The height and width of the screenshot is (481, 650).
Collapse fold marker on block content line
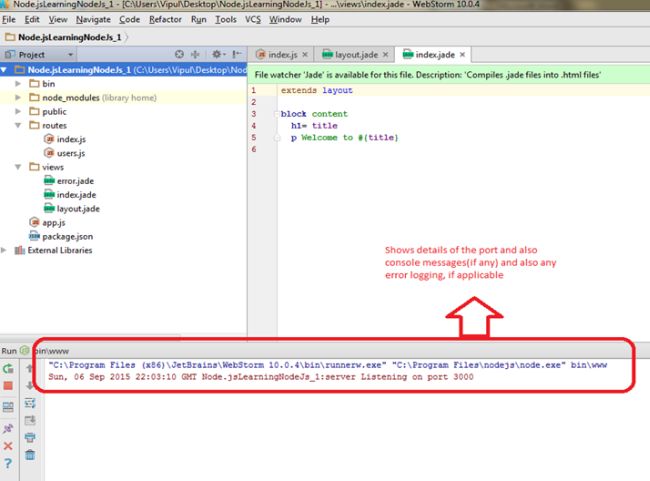[x=276, y=114]
